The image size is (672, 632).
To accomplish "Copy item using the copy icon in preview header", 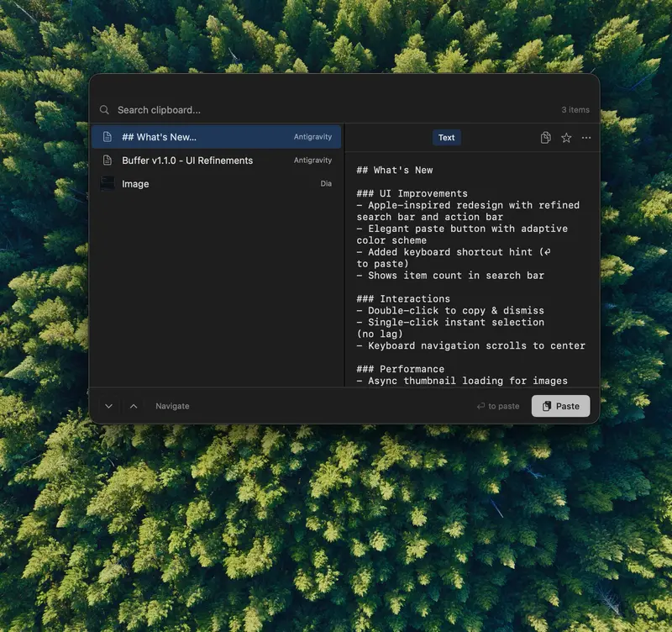I will (545, 138).
